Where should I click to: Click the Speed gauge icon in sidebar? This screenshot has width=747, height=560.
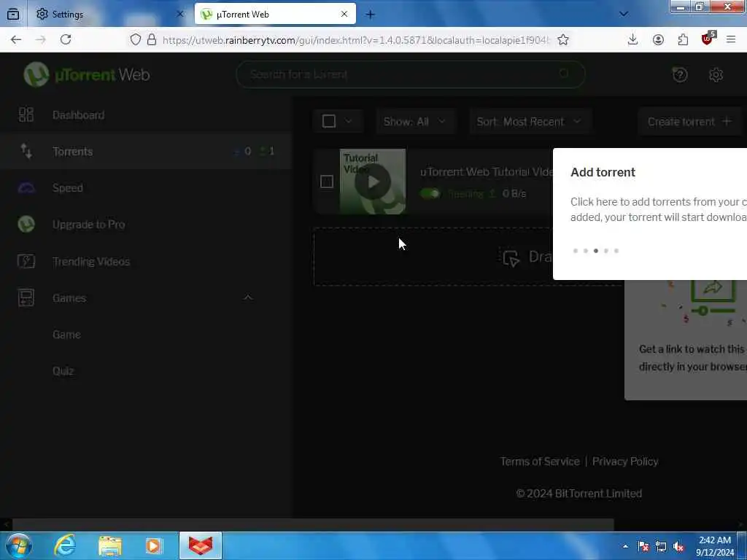[26, 187]
